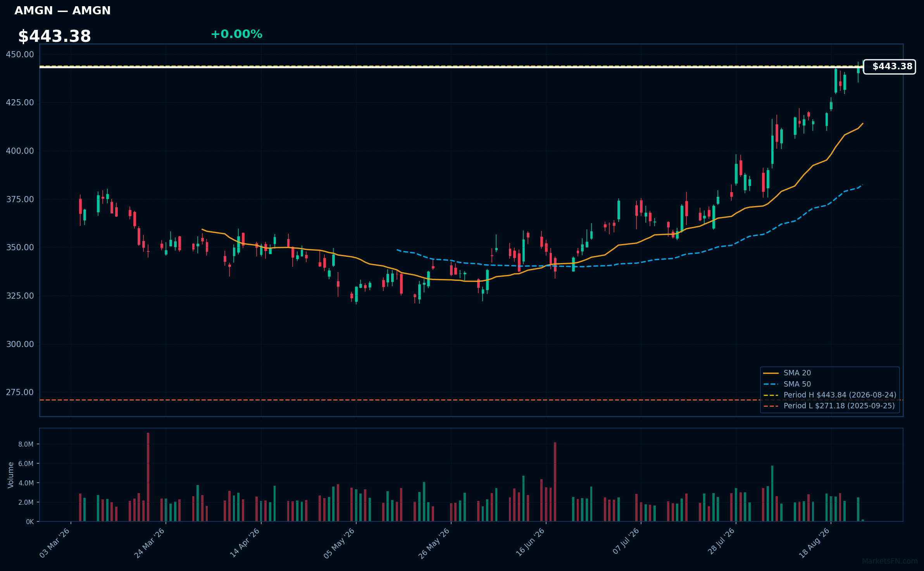Click the +0.00% change indicator
Viewport: 924px width, 571px height.
click(236, 34)
